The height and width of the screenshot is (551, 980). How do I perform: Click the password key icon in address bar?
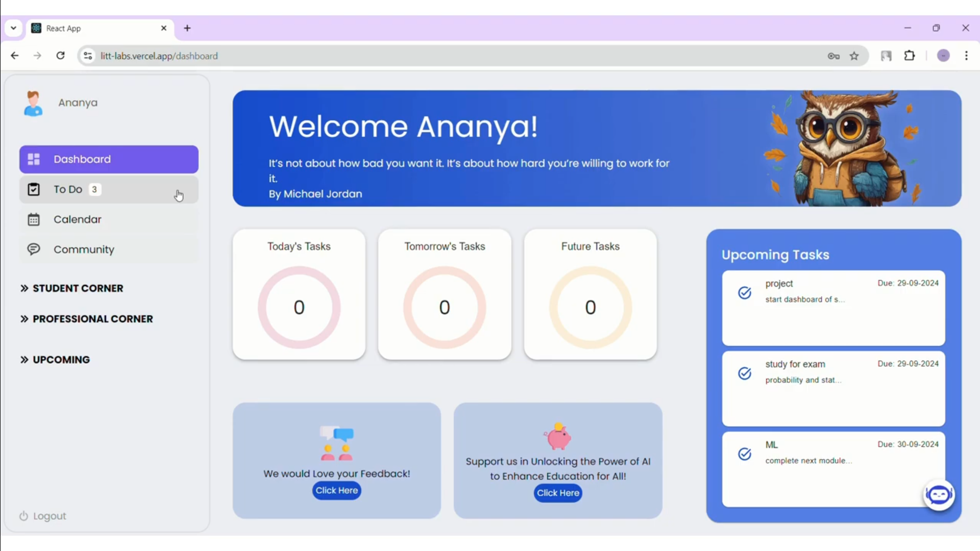click(x=834, y=56)
